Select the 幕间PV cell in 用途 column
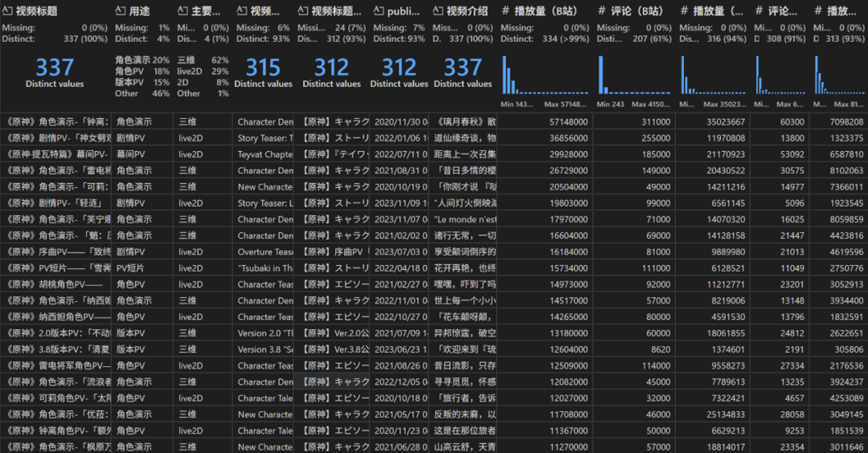 pos(131,154)
